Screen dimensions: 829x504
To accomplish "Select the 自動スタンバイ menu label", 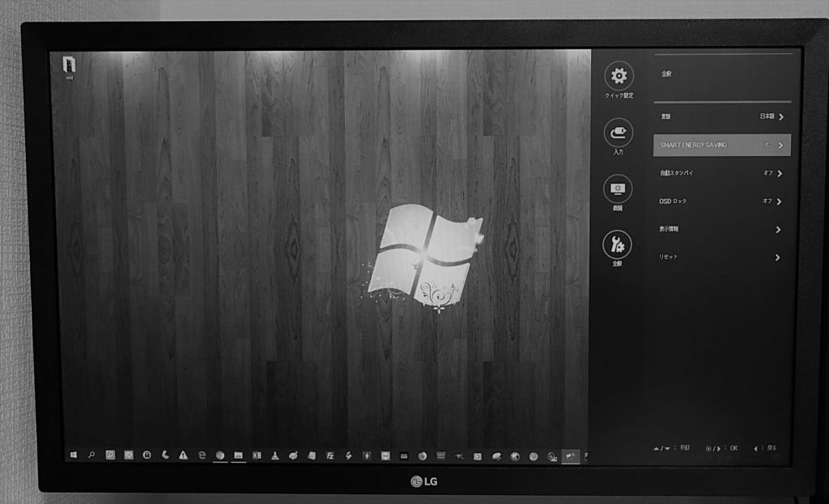I will [x=676, y=173].
